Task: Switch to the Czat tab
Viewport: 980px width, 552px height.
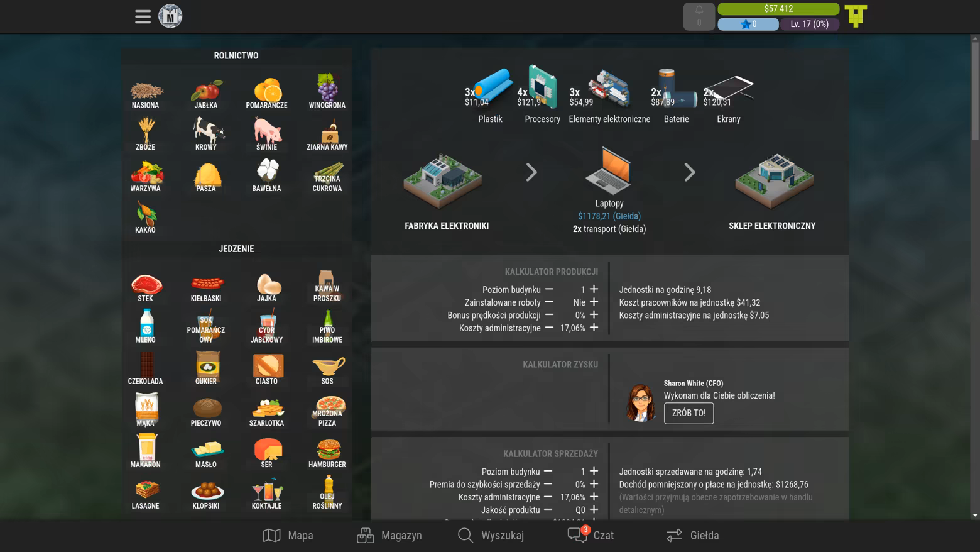Action: point(591,536)
